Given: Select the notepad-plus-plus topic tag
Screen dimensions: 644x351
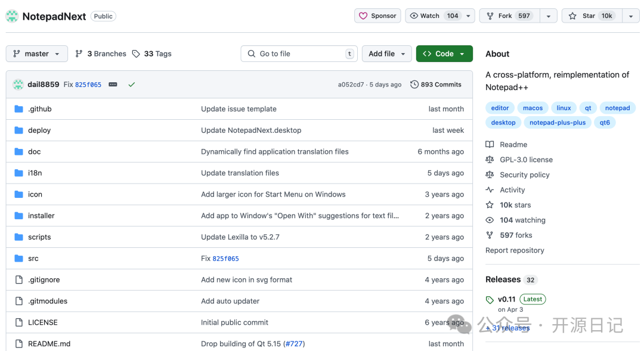Looking at the screenshot, I should (558, 123).
